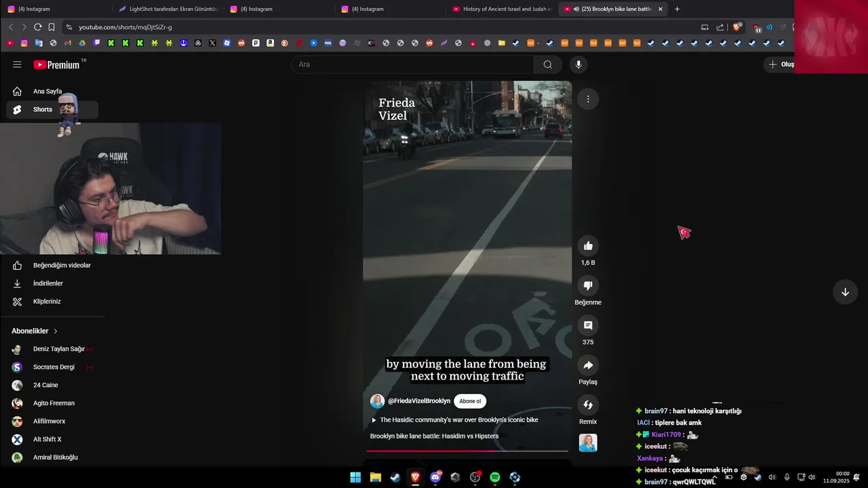Screen dimensions: 868x488
Task: Click the Oluştur create button
Action: (x=780, y=64)
